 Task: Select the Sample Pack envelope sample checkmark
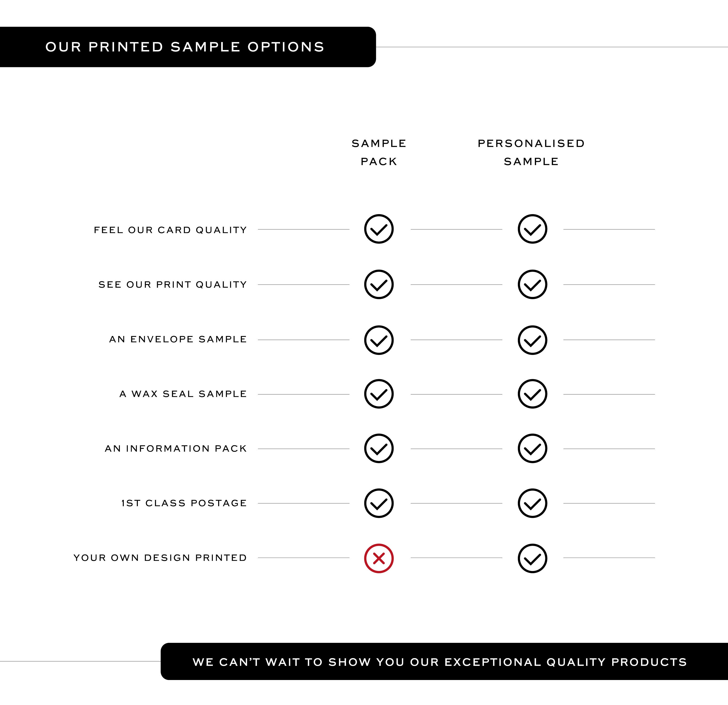tap(379, 340)
